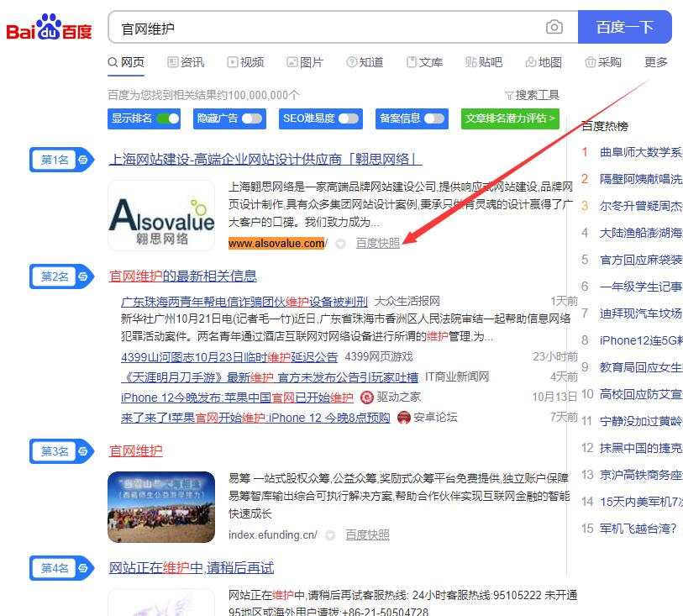Open hot list item 教育局回应女生
The width and height of the screenshot is (683, 616).
[x=640, y=368]
